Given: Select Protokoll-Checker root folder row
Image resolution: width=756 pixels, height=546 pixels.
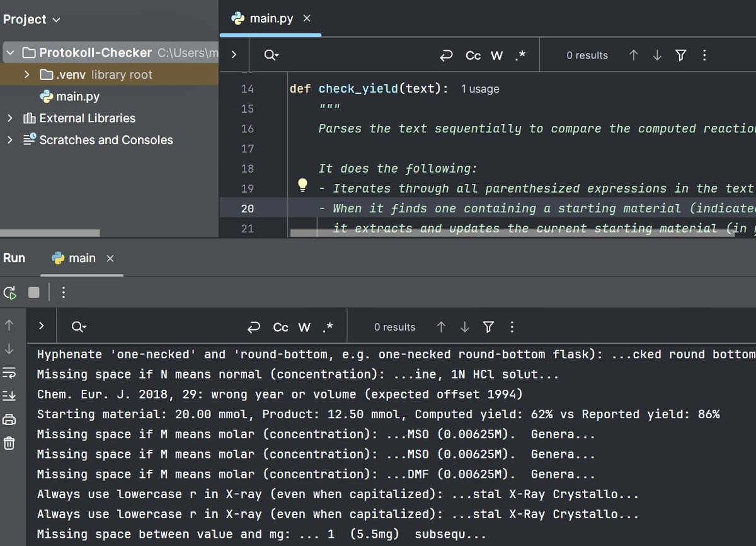Looking at the screenshot, I should point(110,52).
